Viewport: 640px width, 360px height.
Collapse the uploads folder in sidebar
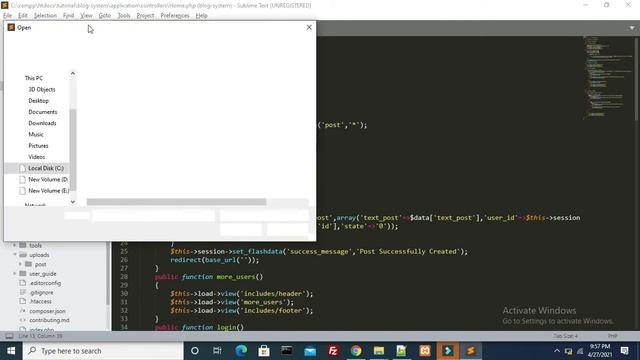click(15, 255)
